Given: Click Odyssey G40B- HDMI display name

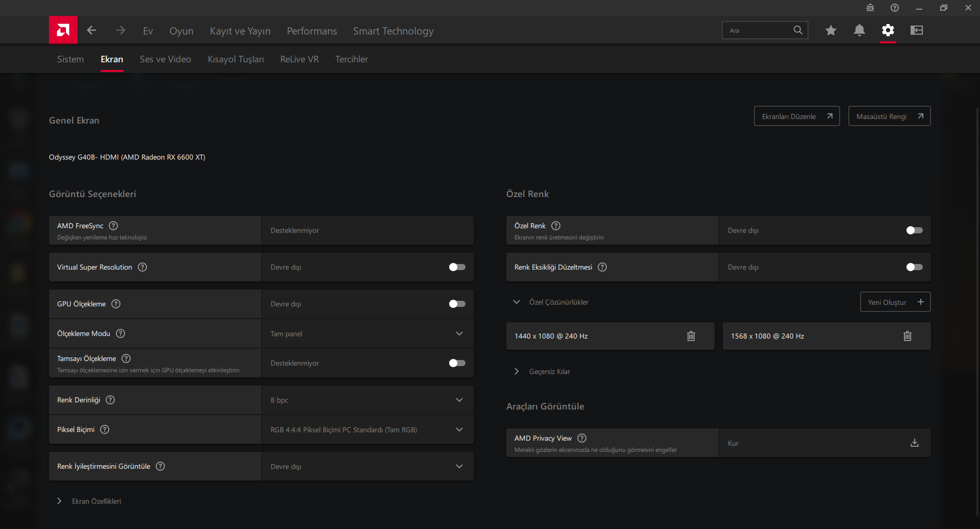Looking at the screenshot, I should (x=127, y=157).
